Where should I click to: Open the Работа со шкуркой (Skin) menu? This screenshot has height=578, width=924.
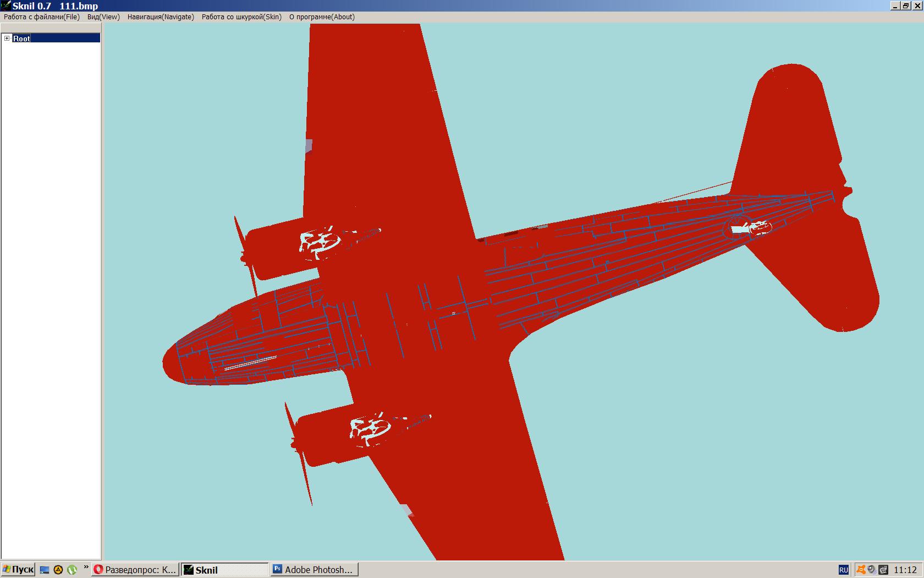(x=241, y=17)
